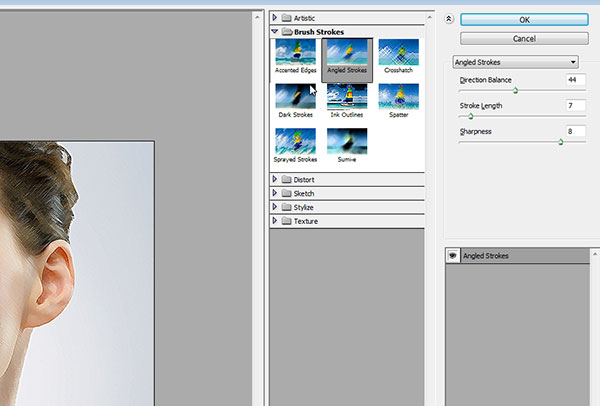Click the Direction Balance slider handle
The width and height of the screenshot is (600, 406).
(516, 90)
